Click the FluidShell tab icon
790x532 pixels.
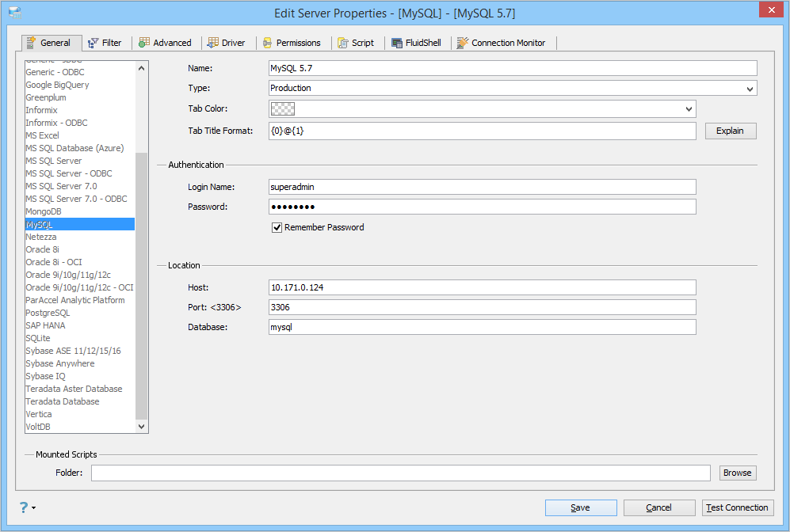(397, 43)
